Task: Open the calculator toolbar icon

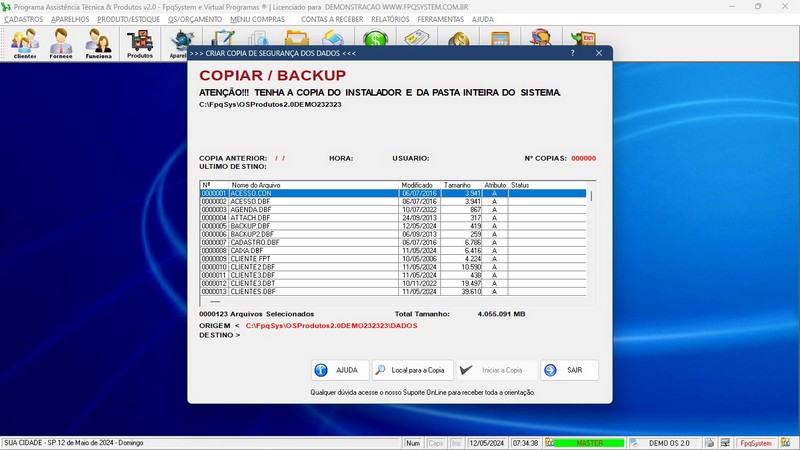Action: click(x=499, y=38)
